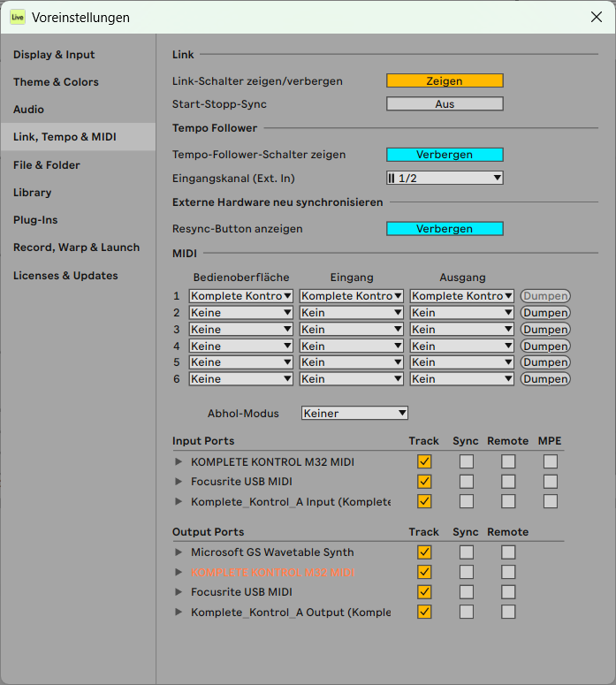Open the Abhol-Modus Keiner dropdown

pyautogui.click(x=354, y=414)
